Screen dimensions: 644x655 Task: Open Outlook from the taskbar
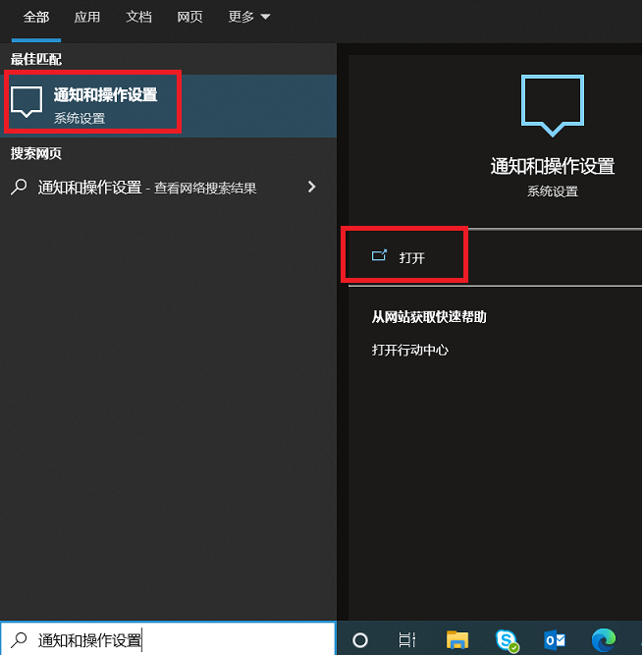(x=555, y=640)
